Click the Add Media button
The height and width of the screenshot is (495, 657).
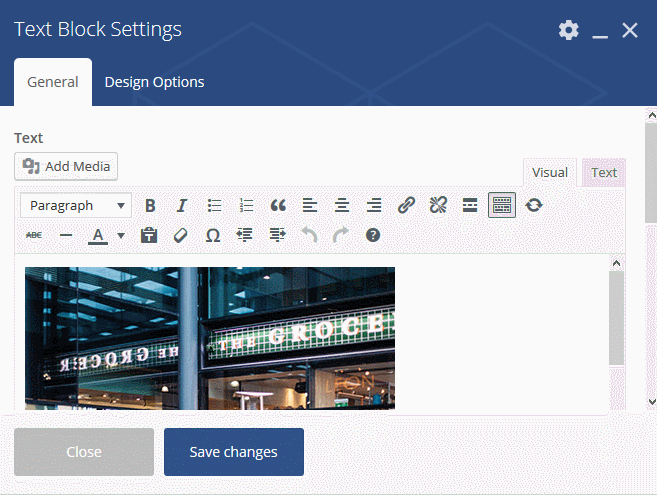pos(66,166)
